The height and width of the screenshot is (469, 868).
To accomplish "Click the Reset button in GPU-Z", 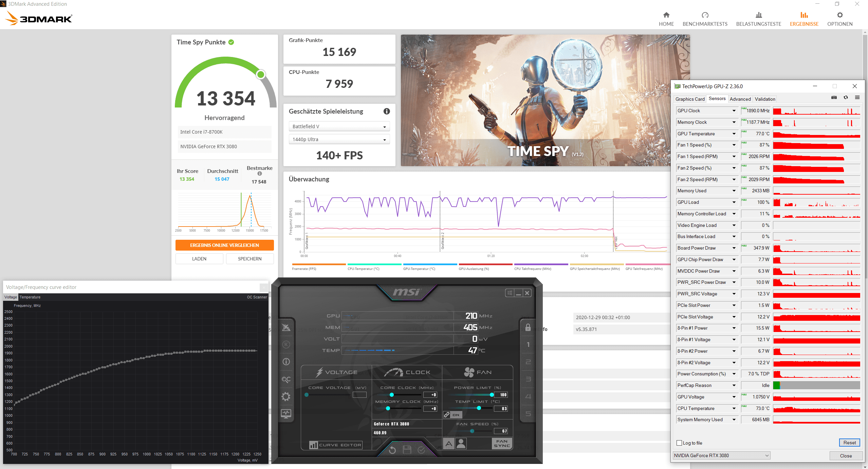I will coord(849,443).
